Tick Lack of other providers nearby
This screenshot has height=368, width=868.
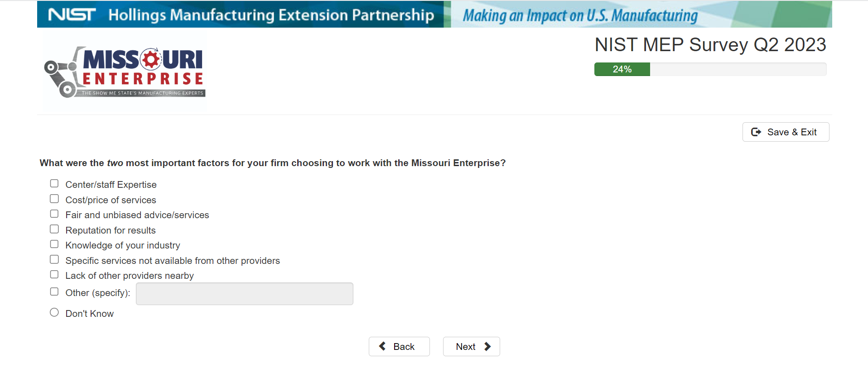point(54,275)
